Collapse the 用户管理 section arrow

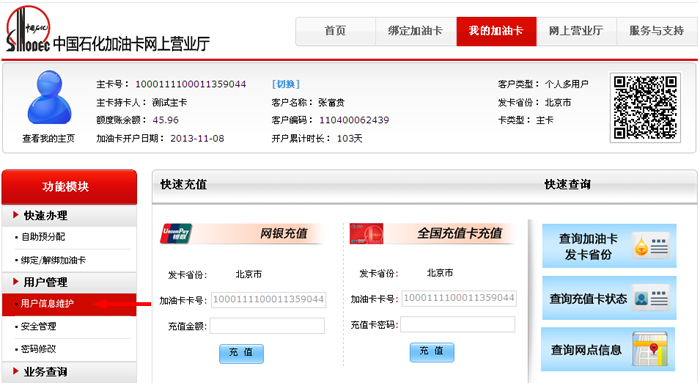16,282
